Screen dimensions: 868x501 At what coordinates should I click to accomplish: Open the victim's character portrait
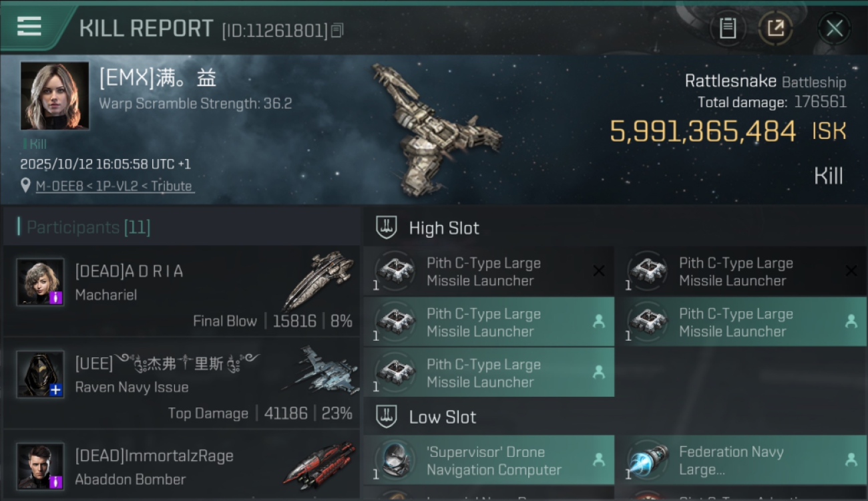tap(55, 96)
